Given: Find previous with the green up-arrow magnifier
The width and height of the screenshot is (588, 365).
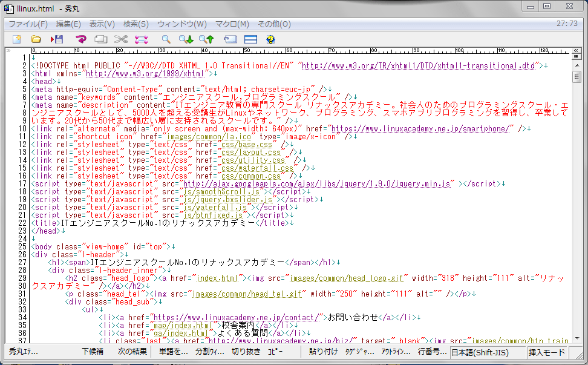Looking at the screenshot, I should [206, 39].
